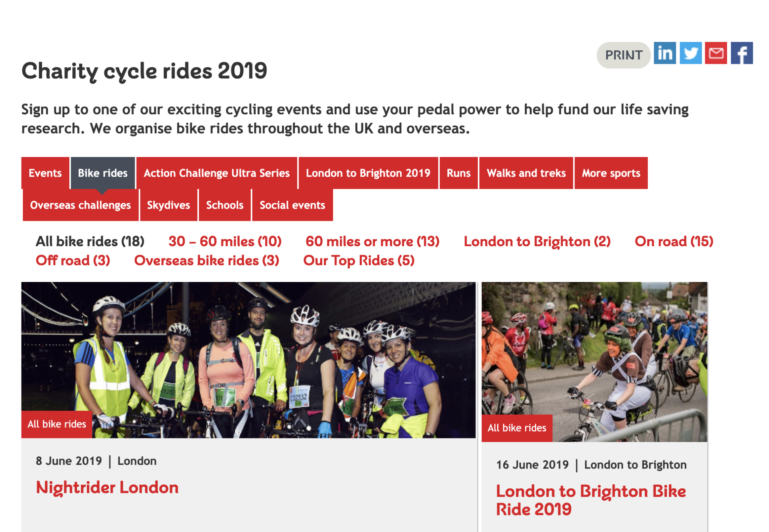Open the Skydives tab
This screenshot has width=769, height=532.
(x=168, y=205)
